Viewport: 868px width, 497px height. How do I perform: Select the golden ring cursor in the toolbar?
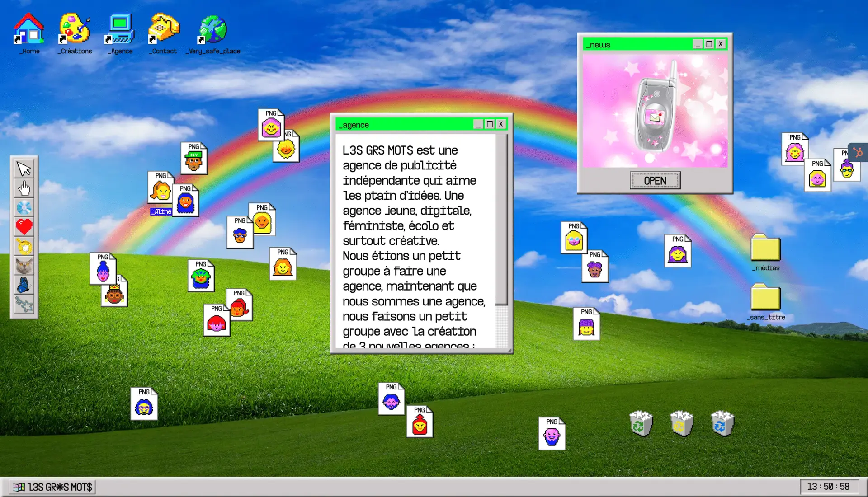(24, 246)
